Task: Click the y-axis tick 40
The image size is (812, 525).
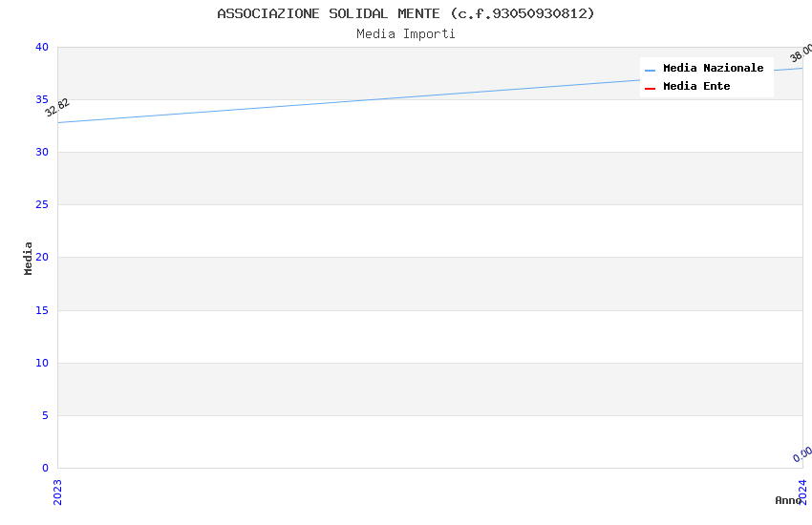Action: [x=42, y=47]
